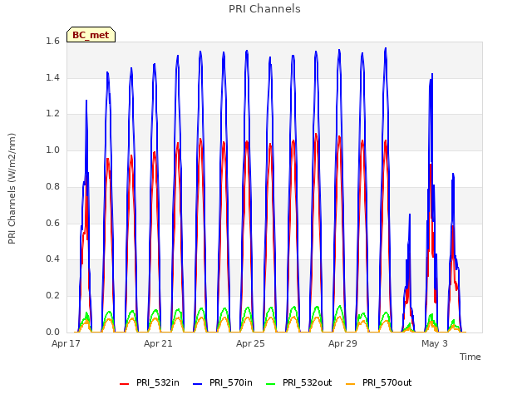Click the 1.4 y-axis tick label
Image resolution: width=532 pixels, height=399 pixels.
[52, 77]
